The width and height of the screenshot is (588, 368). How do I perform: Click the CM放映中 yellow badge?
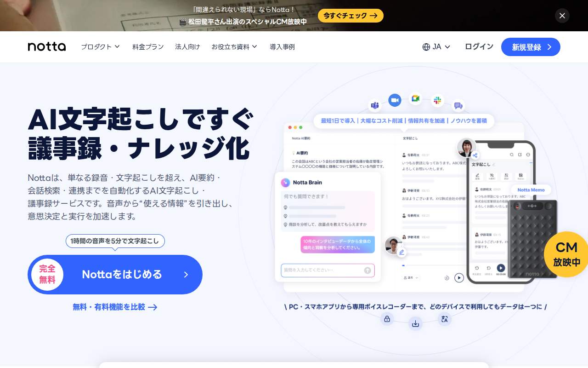(x=566, y=254)
